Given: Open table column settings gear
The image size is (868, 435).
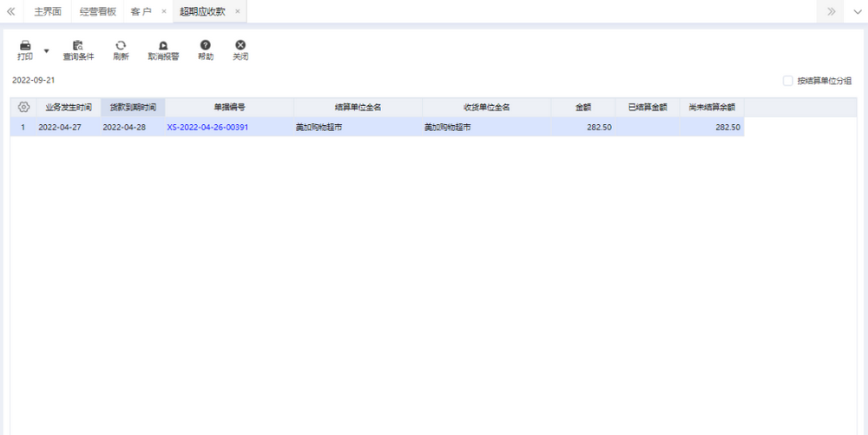Looking at the screenshot, I should pyautogui.click(x=23, y=108).
